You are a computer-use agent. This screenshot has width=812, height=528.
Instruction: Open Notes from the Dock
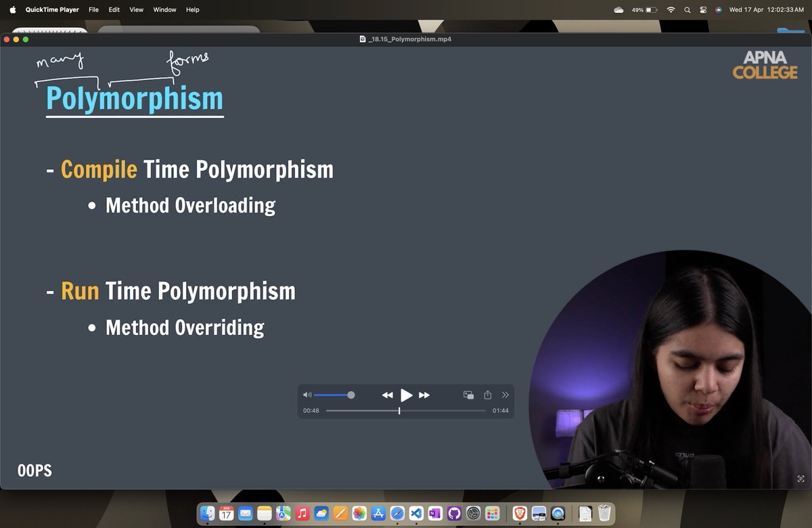(265, 513)
